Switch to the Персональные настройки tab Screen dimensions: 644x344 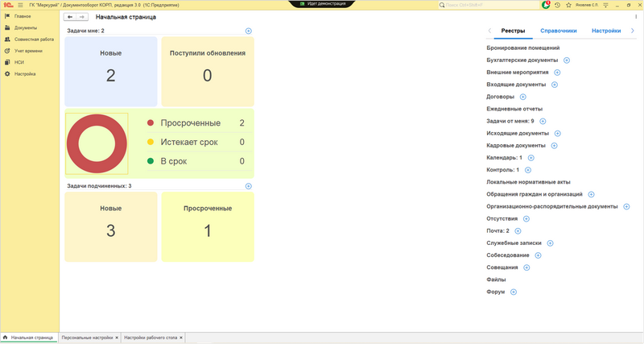click(86, 338)
